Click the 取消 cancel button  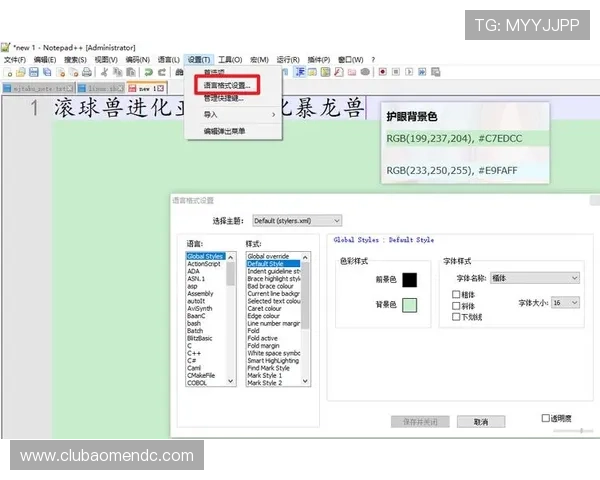481,422
